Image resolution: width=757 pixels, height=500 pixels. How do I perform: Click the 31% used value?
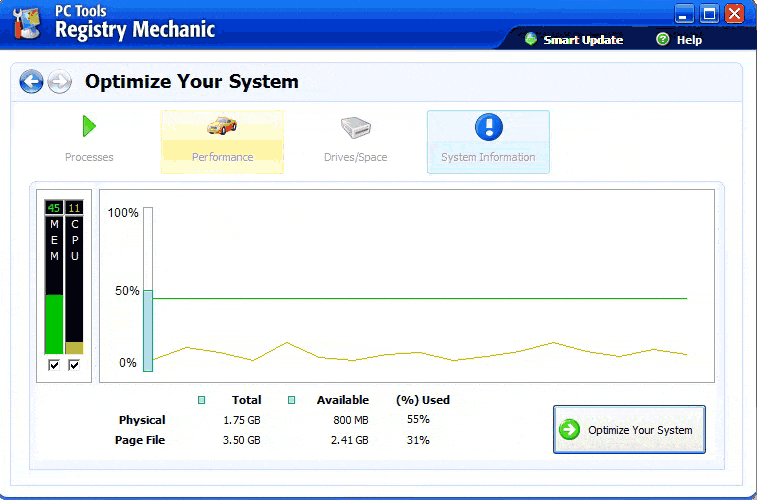[418, 440]
